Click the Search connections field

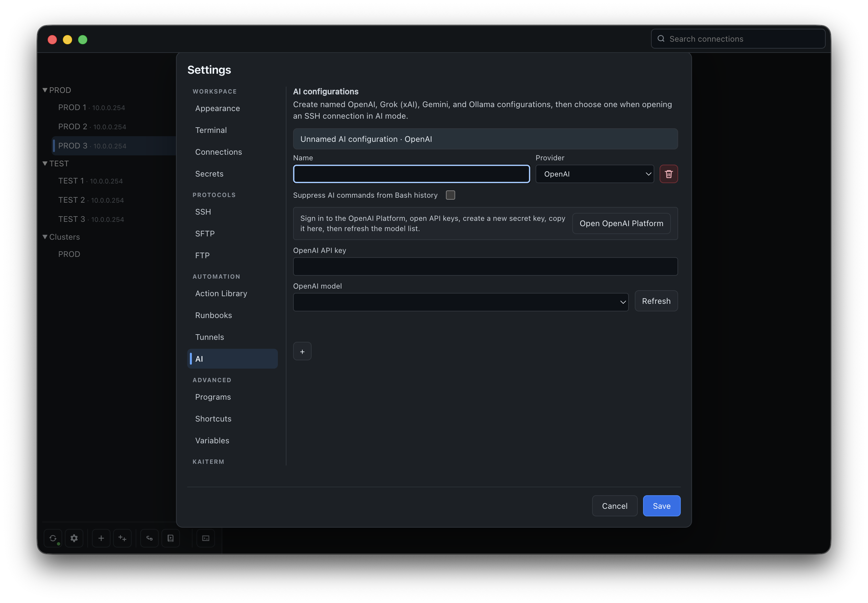pyautogui.click(x=738, y=39)
